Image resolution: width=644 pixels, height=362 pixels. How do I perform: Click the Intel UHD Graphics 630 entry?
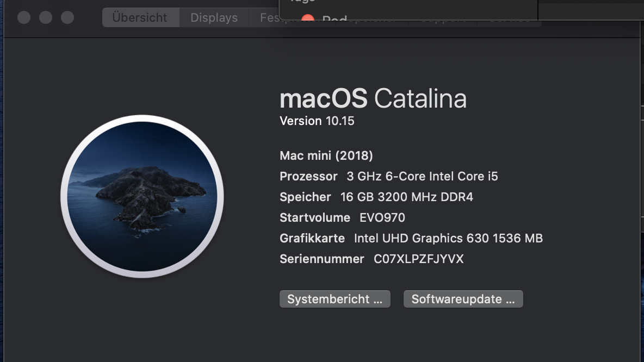pyautogui.click(x=448, y=238)
